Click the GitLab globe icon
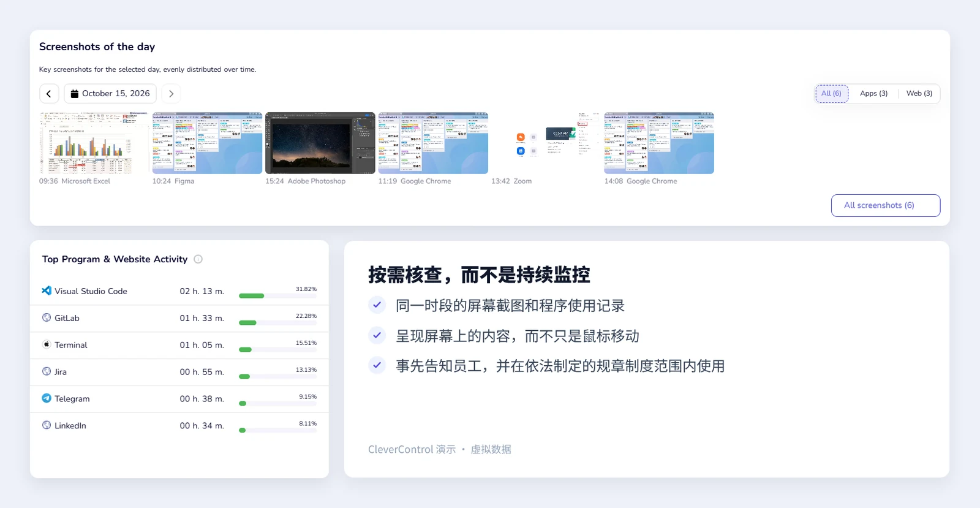This screenshot has width=980, height=508. [x=47, y=317]
